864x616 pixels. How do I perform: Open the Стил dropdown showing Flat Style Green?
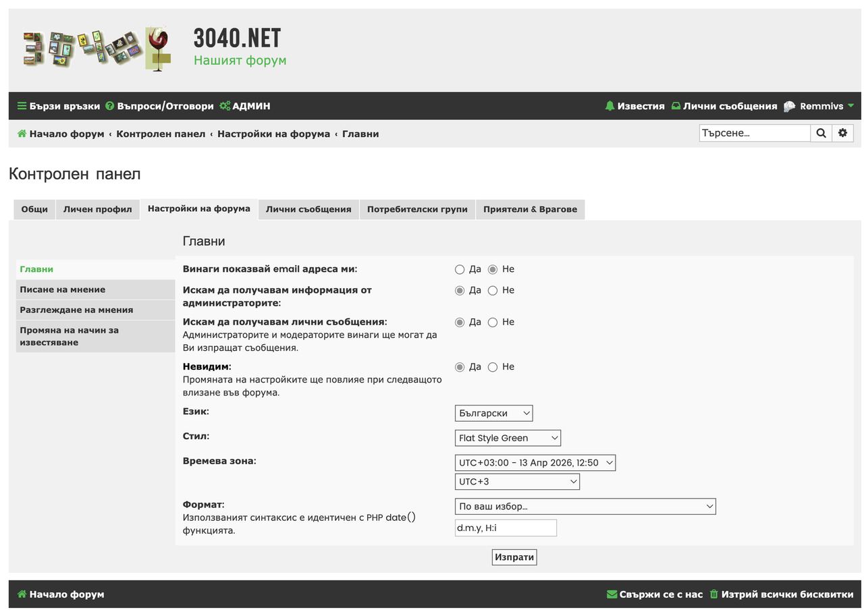pyautogui.click(x=508, y=438)
